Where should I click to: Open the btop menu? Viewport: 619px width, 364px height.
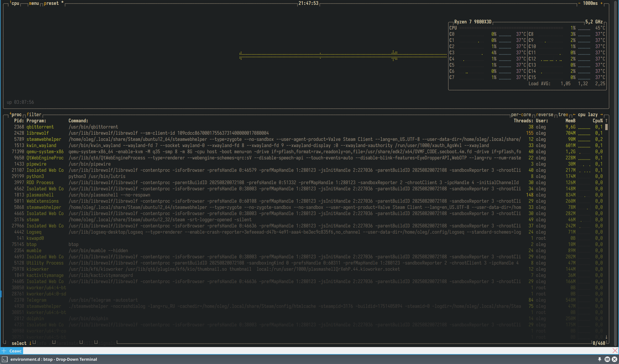(x=34, y=3)
